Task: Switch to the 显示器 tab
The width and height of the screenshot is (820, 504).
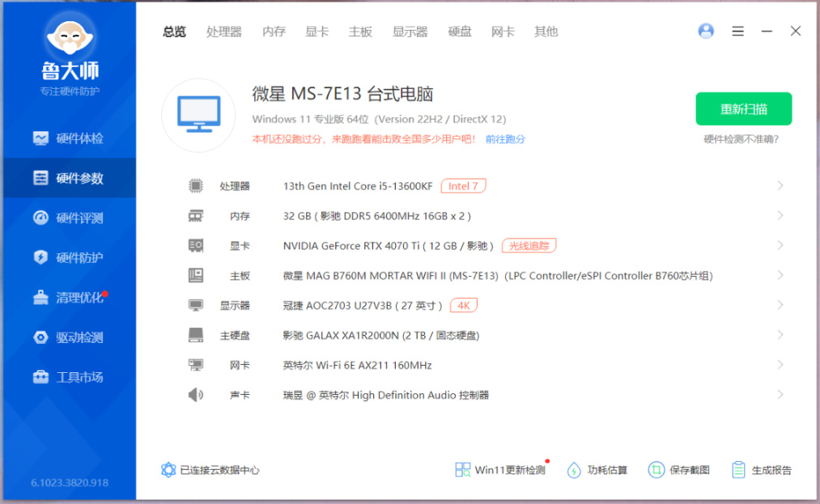Action: [x=410, y=32]
